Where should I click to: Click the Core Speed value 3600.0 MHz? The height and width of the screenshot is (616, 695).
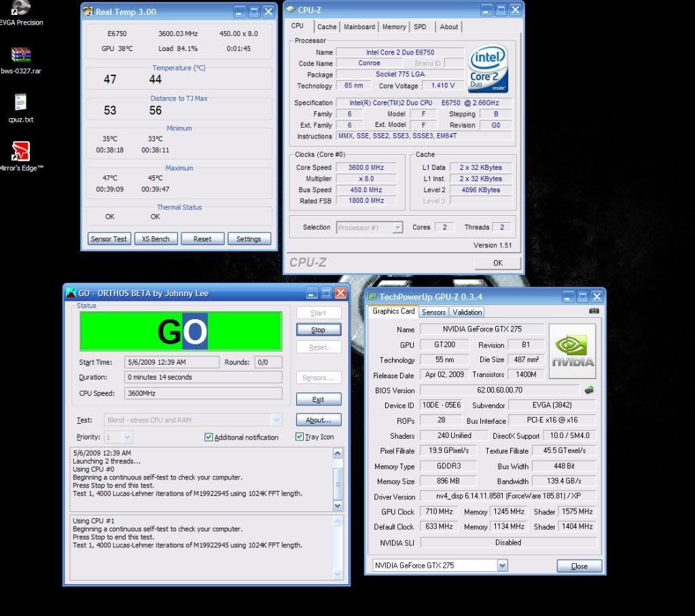pos(366,168)
